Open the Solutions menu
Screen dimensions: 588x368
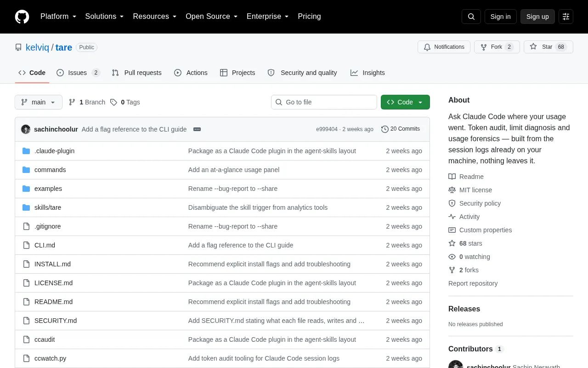point(105,17)
